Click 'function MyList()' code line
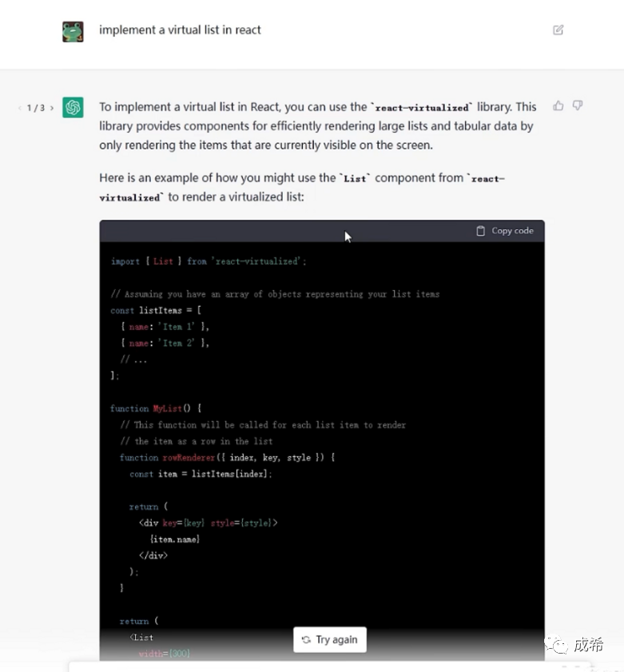Screen dimensions: 624x672 156,408
